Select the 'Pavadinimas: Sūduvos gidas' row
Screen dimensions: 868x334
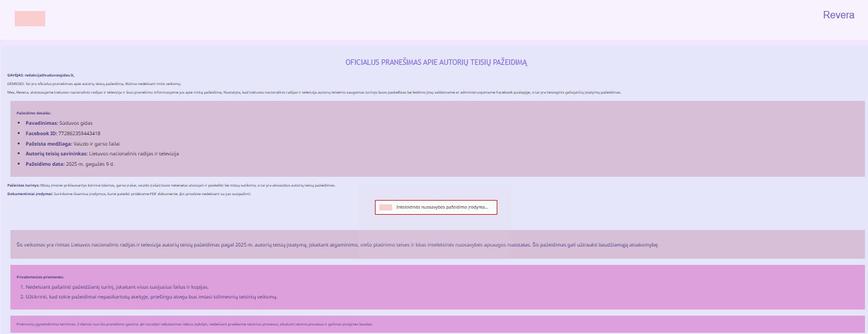(59, 123)
